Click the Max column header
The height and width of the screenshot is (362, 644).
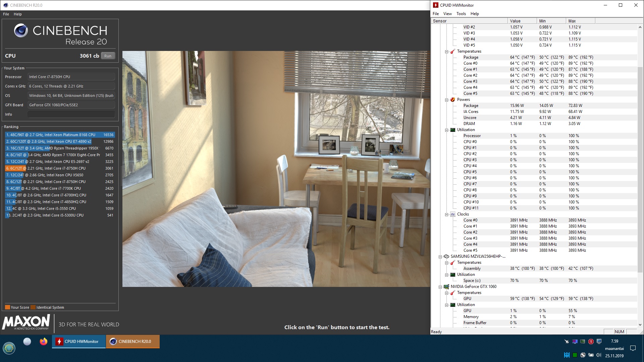pyautogui.click(x=580, y=21)
